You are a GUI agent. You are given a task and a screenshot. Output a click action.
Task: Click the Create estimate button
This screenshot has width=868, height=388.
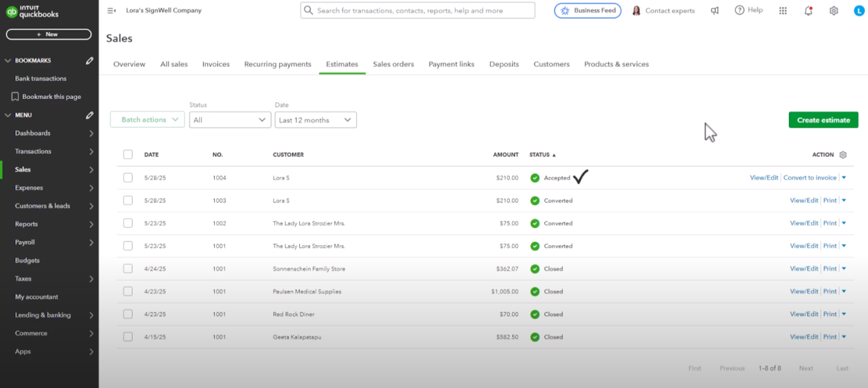824,120
